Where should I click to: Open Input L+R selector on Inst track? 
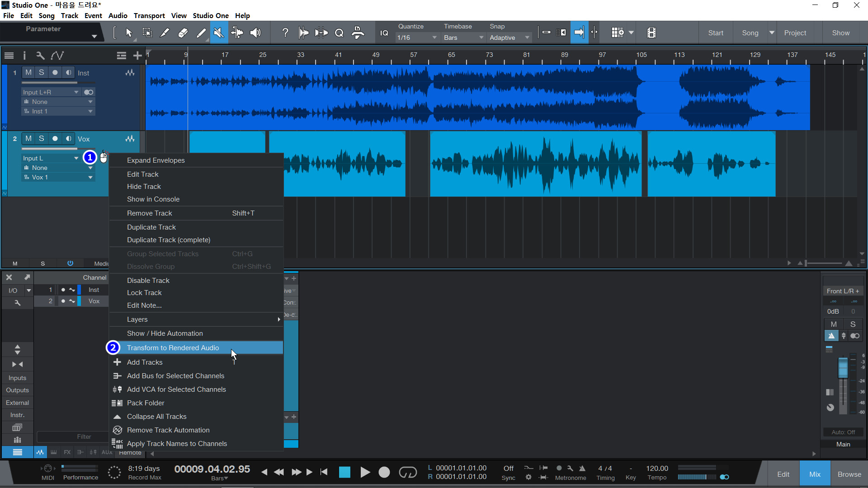pos(51,92)
